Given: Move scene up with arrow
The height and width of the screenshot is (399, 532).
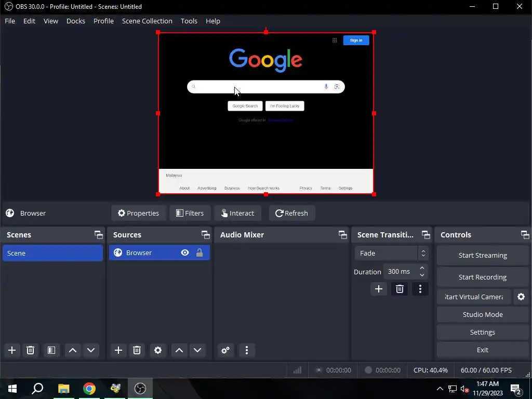Looking at the screenshot, I should pyautogui.click(x=73, y=350).
